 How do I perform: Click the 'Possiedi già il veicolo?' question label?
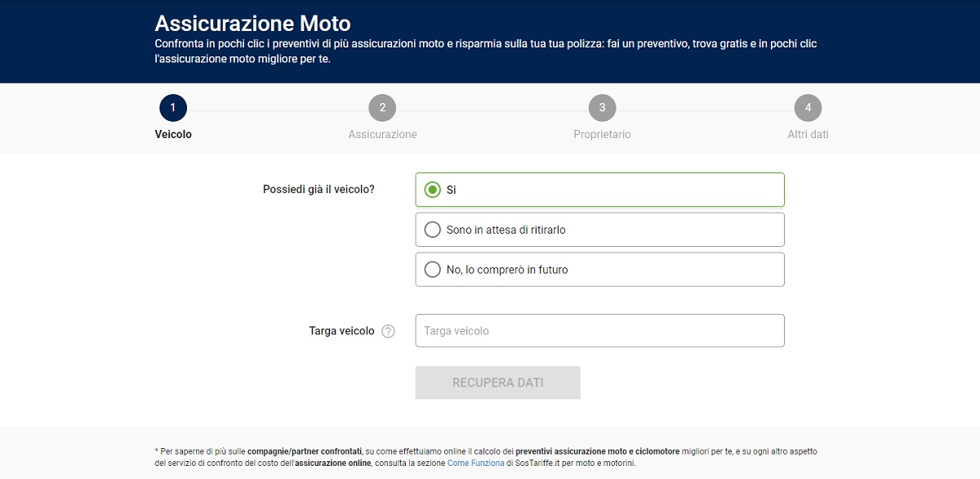coord(318,190)
